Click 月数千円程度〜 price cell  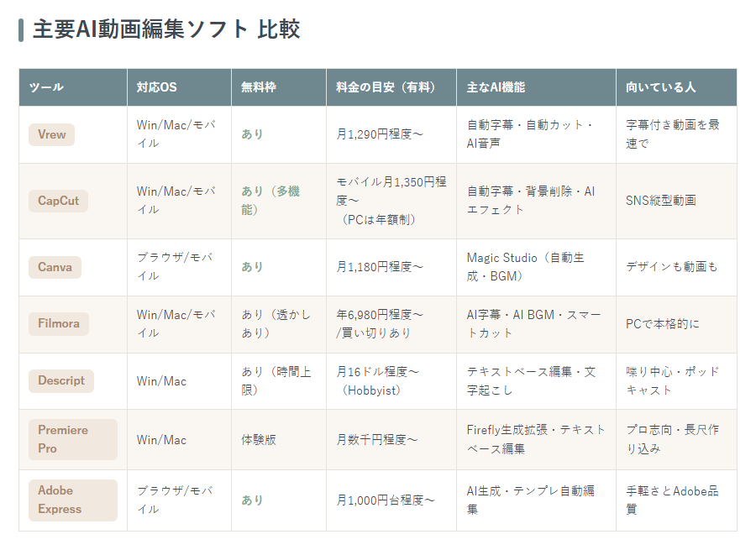[x=391, y=440]
